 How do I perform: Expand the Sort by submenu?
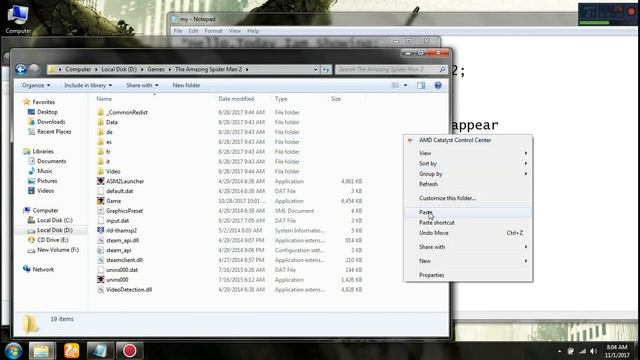tap(468, 163)
